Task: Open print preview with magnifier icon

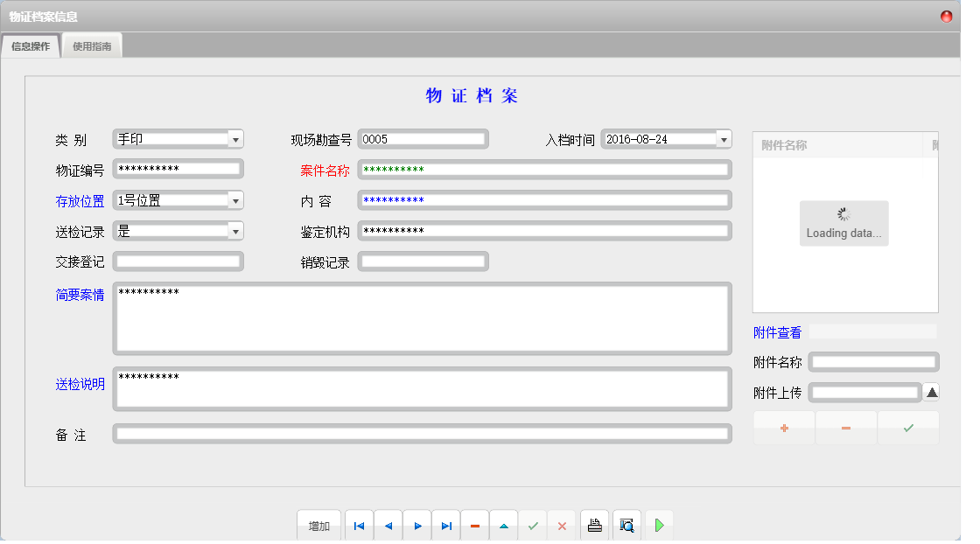Action: [626, 526]
